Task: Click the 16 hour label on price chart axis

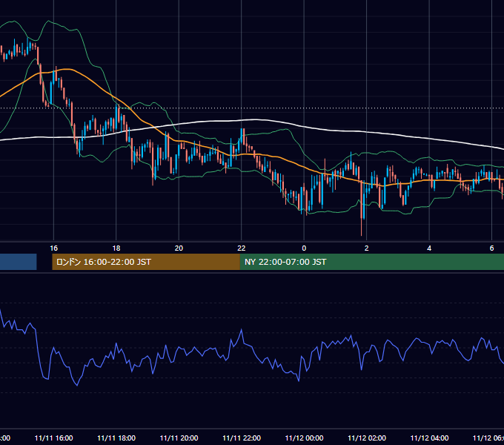Action: 53,248
